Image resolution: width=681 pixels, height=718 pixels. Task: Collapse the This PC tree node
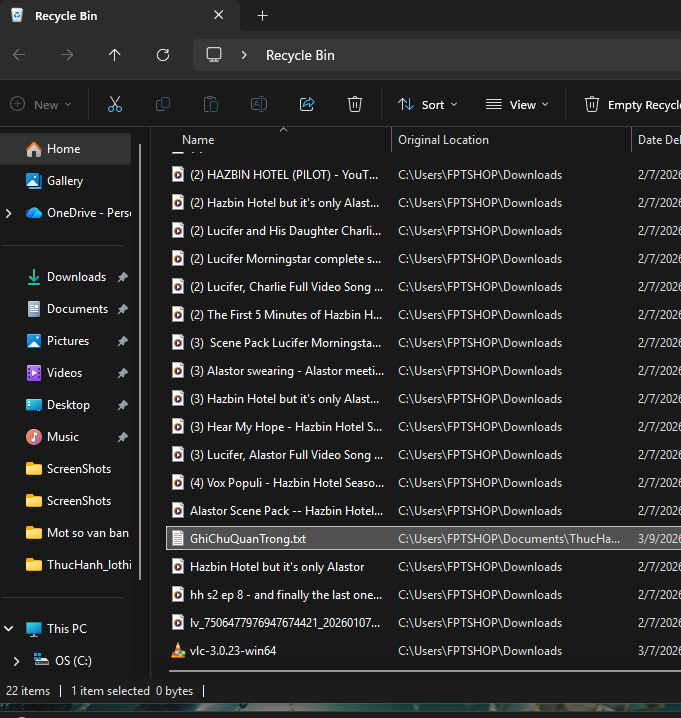[x=9, y=629]
